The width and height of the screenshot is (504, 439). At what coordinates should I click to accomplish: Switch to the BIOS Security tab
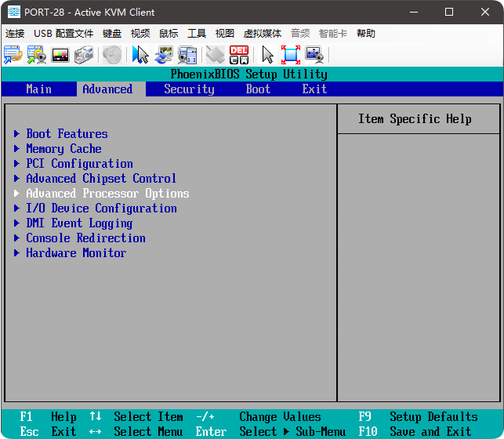coord(189,89)
